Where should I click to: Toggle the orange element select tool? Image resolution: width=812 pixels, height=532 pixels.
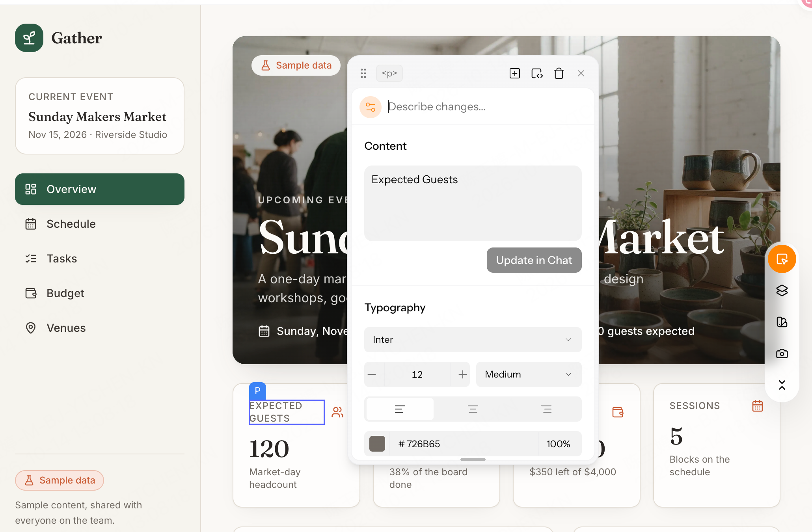782,259
